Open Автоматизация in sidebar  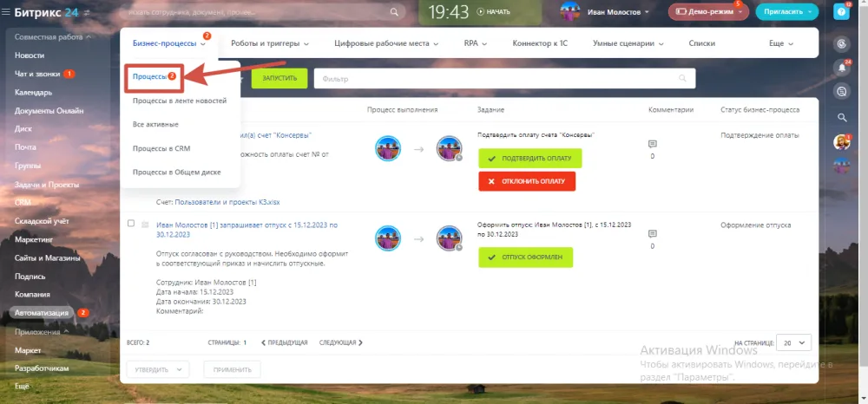click(42, 313)
